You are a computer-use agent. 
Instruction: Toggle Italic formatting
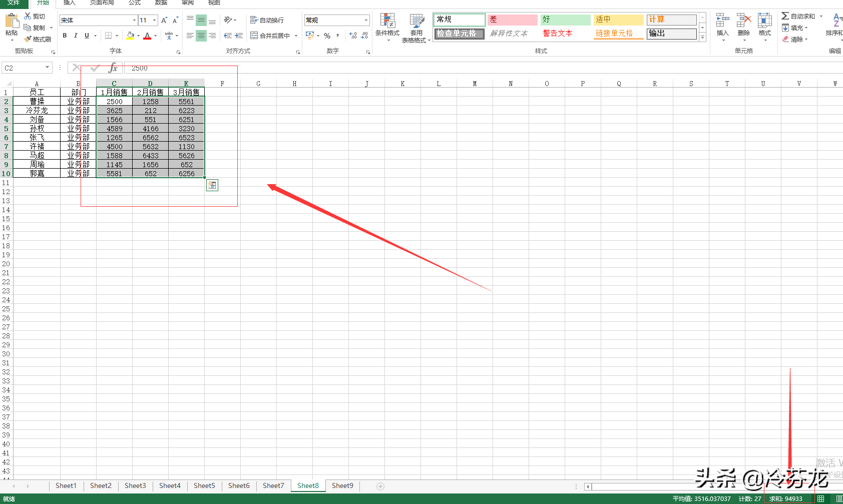pos(76,36)
